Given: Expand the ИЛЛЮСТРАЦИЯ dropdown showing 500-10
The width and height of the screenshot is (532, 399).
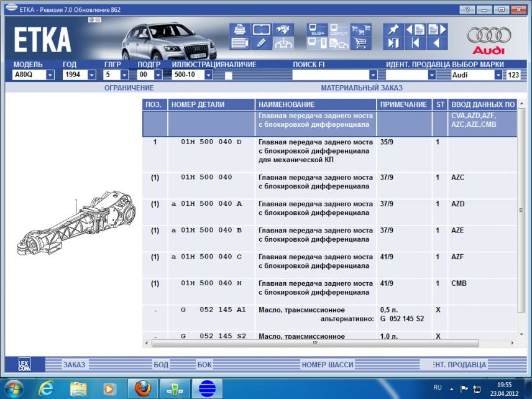Looking at the screenshot, I should [x=209, y=75].
